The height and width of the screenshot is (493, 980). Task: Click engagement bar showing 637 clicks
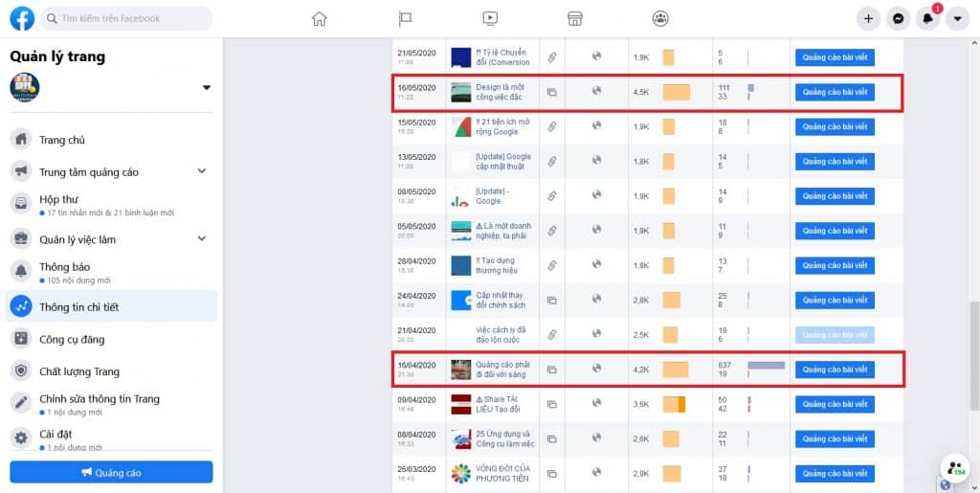[767, 365]
